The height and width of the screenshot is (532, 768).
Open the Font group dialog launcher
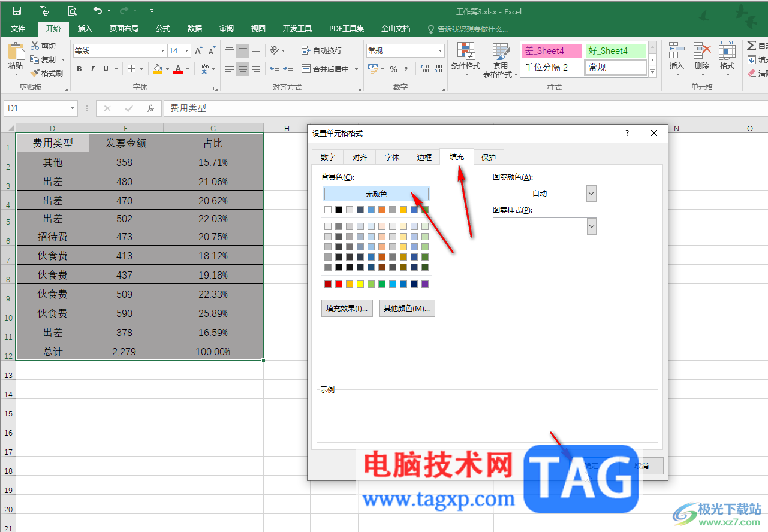coord(216,89)
